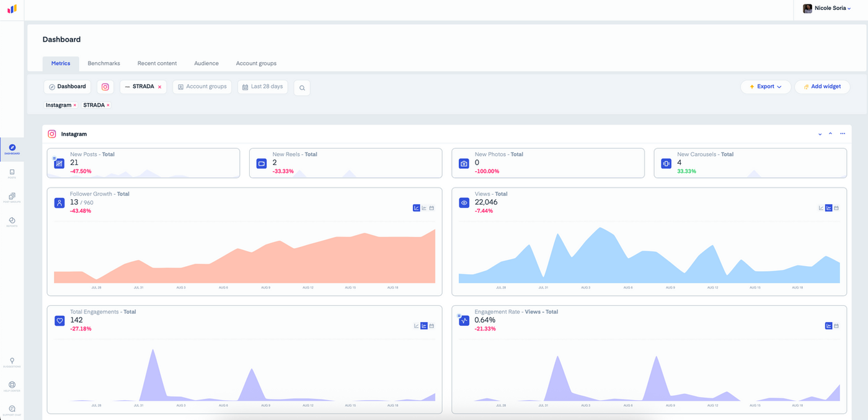Collapse Instagram section with up chevron
This screenshot has height=420, width=868.
[x=830, y=134]
